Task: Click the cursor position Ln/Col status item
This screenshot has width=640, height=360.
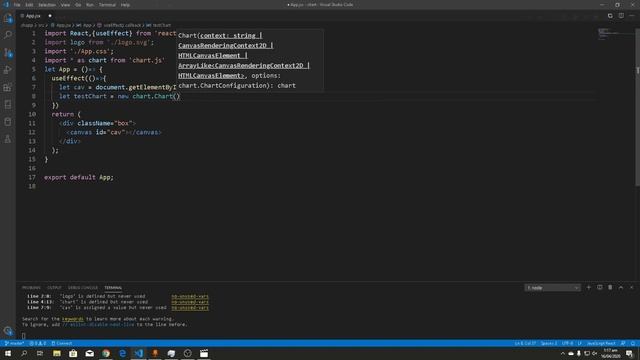Action: (525, 343)
